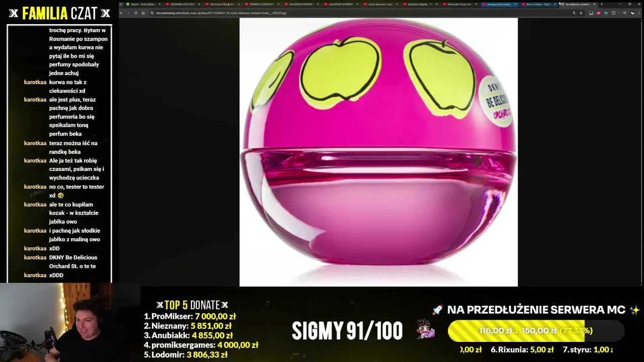Screen dimensions: 644x362
Task: Close the Avengers Doomsday tab
Action: coord(516,4)
